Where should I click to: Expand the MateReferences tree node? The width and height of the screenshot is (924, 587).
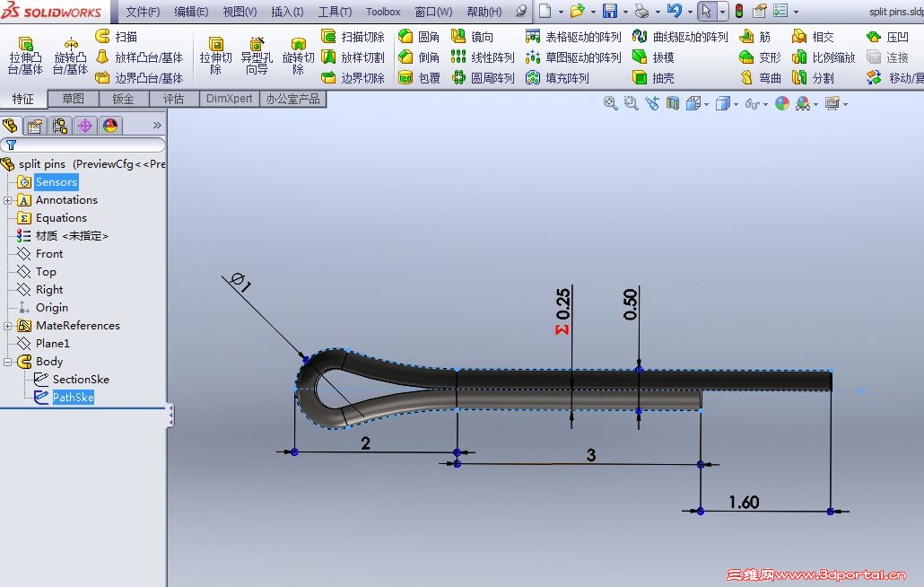pyautogui.click(x=8, y=326)
